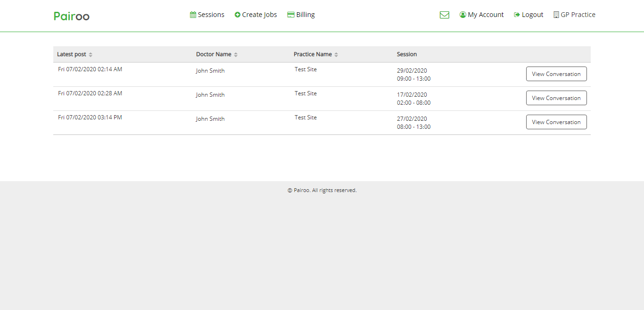Open Create Jobs from the navigation
The height and width of the screenshot is (310, 644).
259,15
